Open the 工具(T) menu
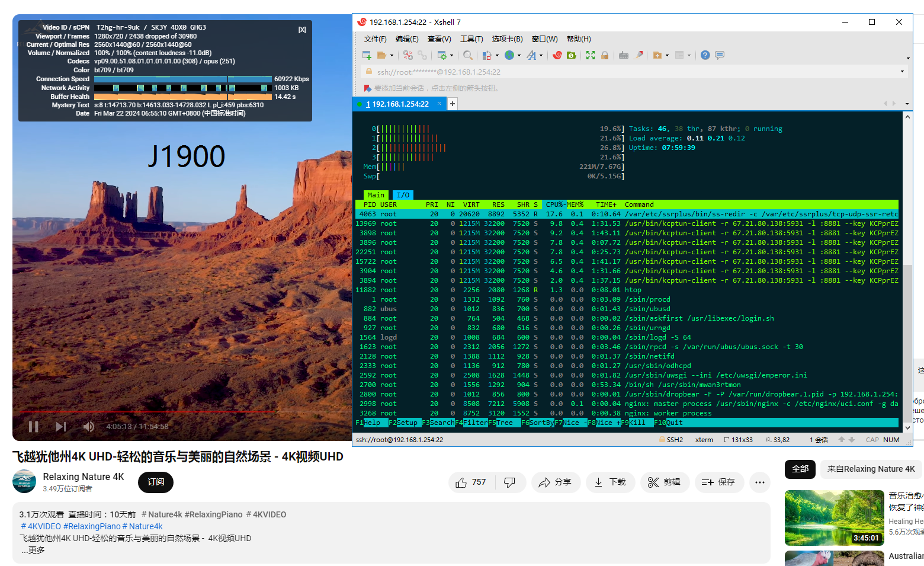Image resolution: width=924 pixels, height=566 pixels. (x=471, y=39)
